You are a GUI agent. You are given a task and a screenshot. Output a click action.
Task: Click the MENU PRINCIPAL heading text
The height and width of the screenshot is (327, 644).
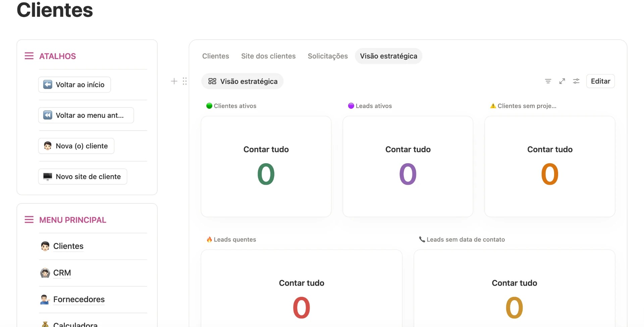73,220
